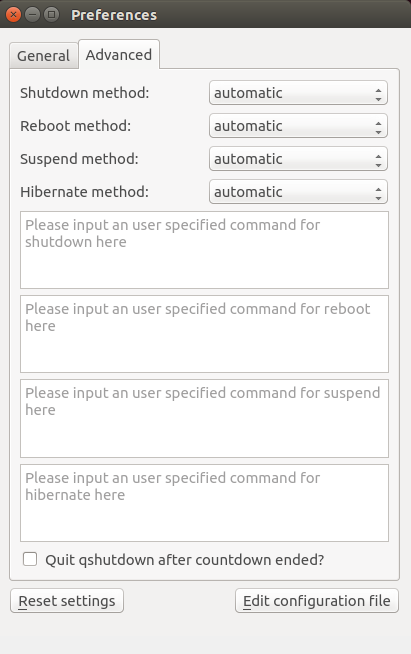Click the hibernate command text box
Viewport: 411px width, 654px height.
click(204, 503)
